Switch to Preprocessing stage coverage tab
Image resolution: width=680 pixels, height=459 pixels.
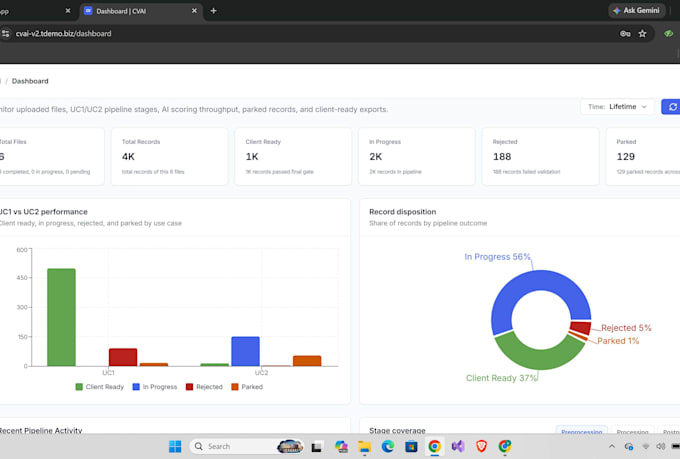click(x=581, y=431)
